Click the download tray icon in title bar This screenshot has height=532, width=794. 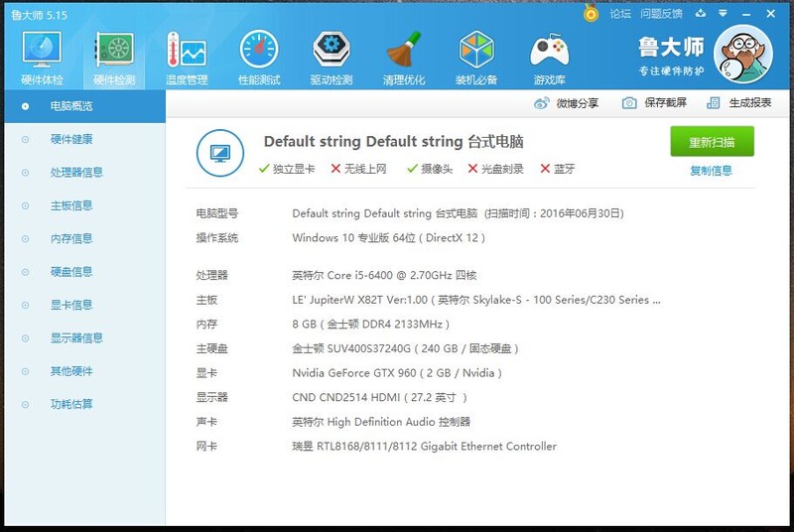(x=701, y=13)
